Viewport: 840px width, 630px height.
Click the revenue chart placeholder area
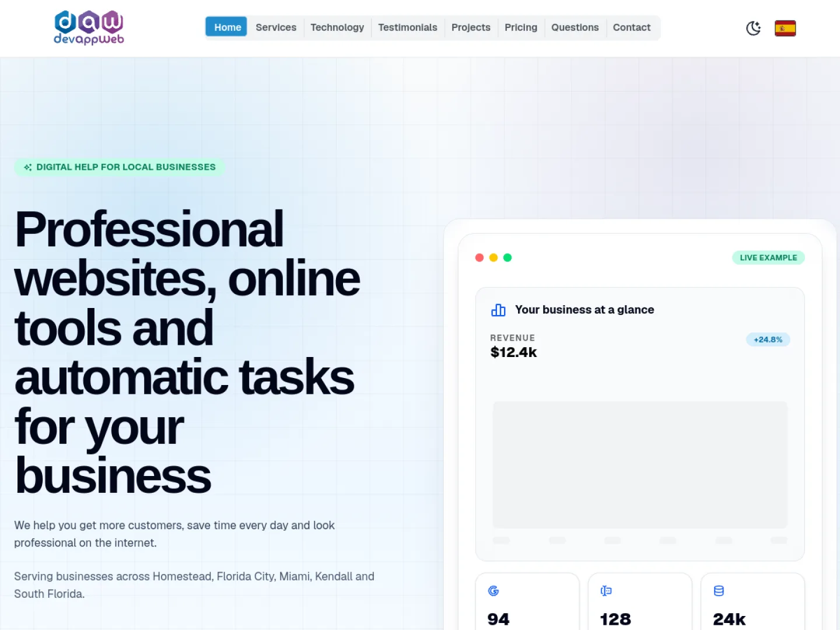[640, 465]
